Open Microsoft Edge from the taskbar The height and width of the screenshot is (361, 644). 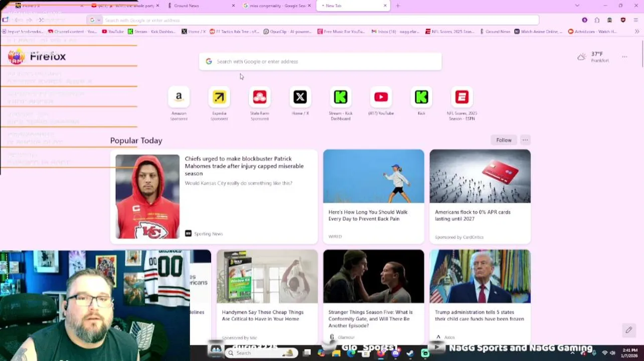point(351,353)
